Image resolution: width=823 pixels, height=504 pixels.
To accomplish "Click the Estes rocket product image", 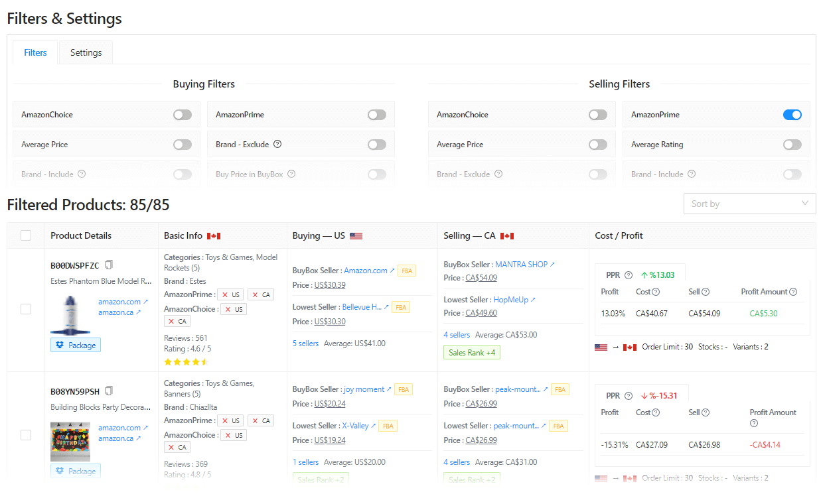I will pyautogui.click(x=70, y=314).
